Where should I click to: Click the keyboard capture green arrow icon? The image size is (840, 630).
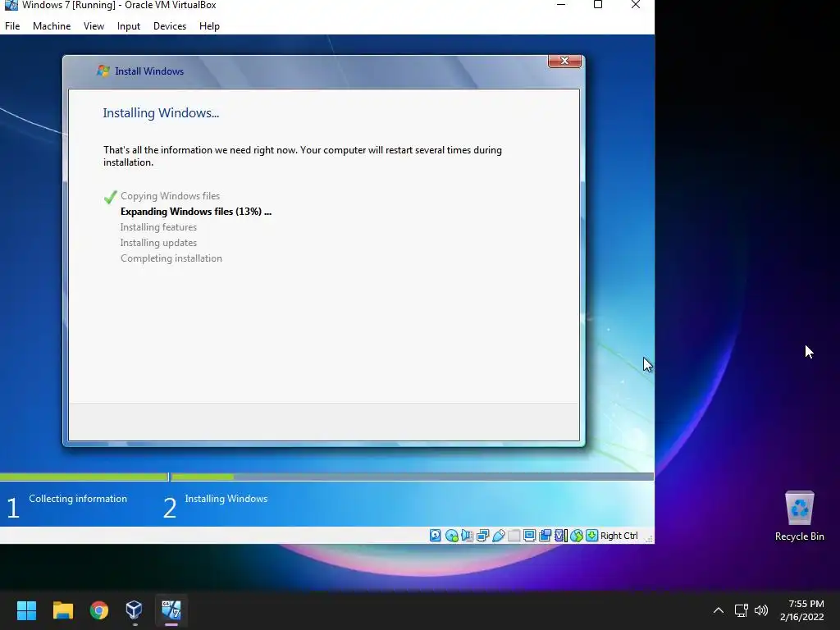pos(591,535)
